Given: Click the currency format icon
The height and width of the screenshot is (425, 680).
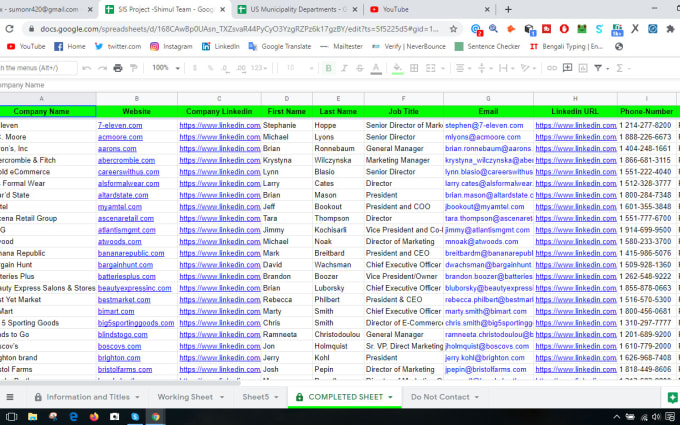Looking at the screenshot, I should [x=195, y=68].
